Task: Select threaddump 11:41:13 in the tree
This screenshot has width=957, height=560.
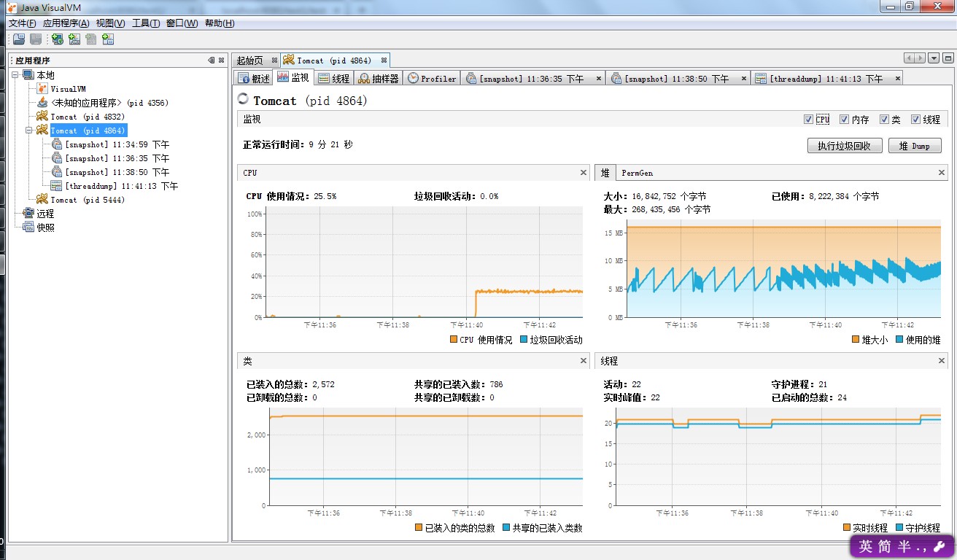Action: [x=121, y=186]
